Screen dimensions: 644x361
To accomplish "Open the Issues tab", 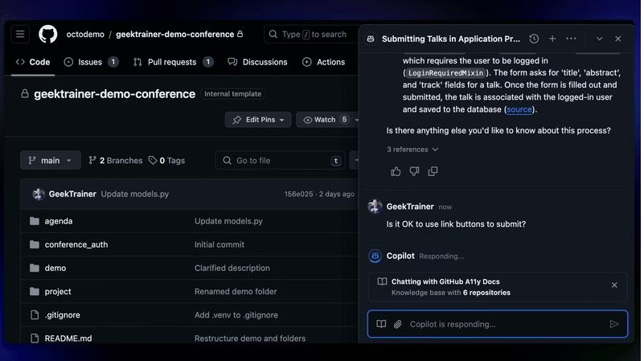I will (x=91, y=62).
